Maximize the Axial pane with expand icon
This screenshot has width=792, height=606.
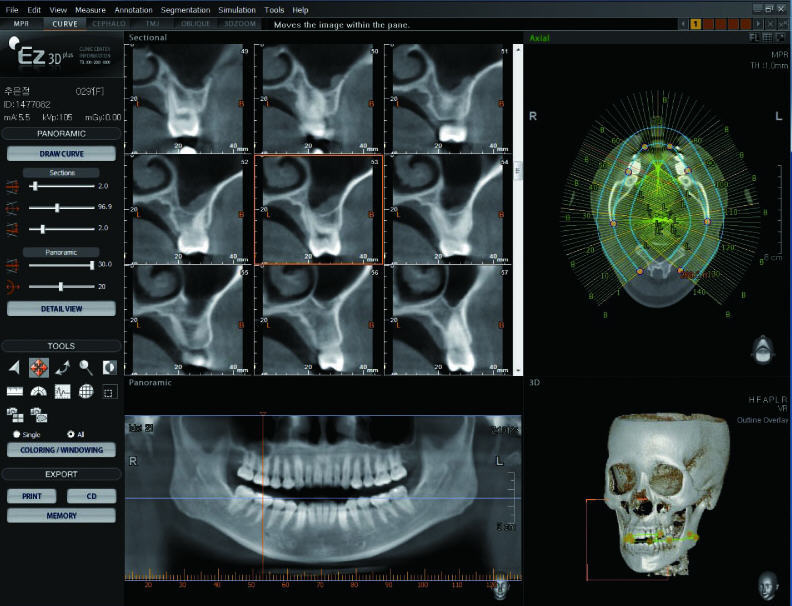click(780, 37)
